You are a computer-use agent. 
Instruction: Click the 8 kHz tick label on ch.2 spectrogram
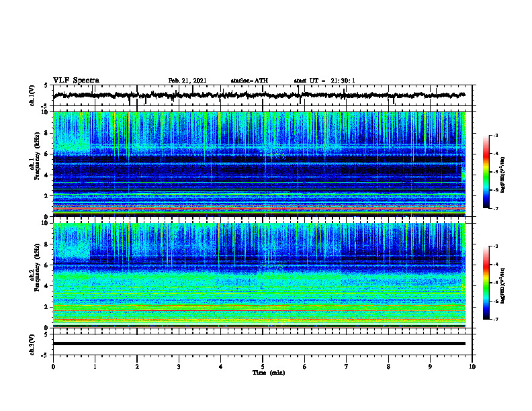pos(48,244)
